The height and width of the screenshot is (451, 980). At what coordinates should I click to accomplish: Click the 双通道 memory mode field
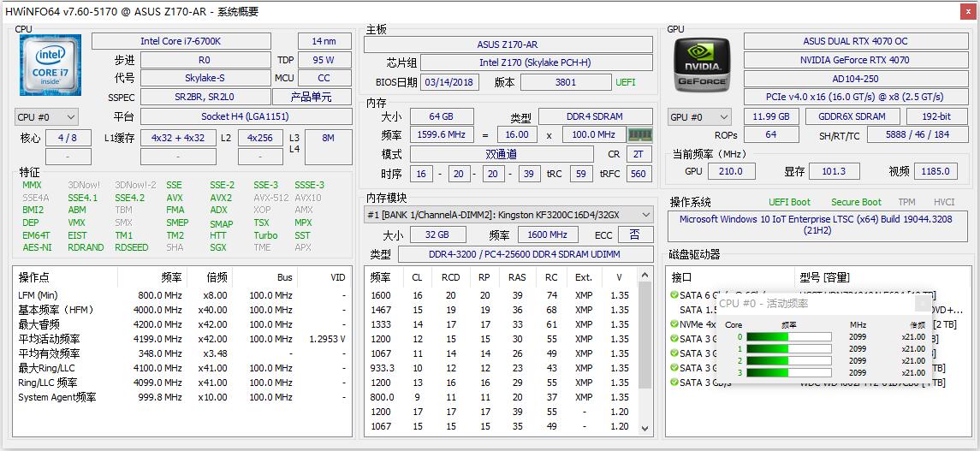[x=502, y=154]
